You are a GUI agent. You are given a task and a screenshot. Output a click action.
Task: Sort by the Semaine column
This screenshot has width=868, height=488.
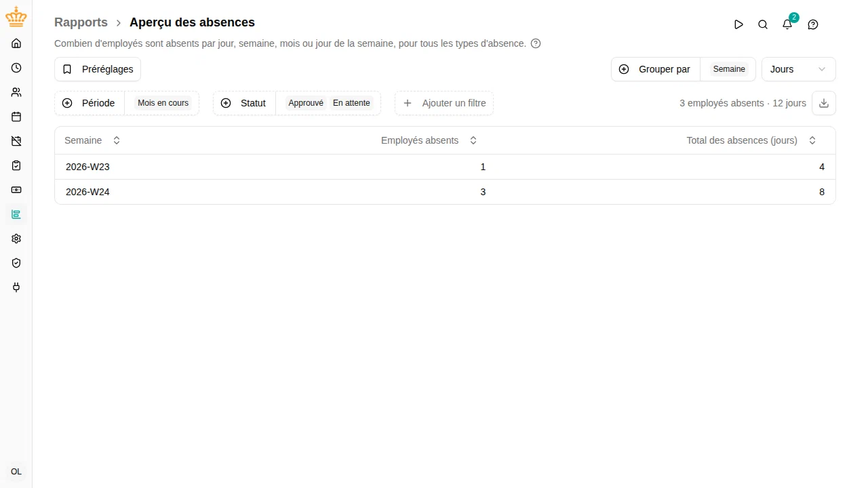(92, 140)
